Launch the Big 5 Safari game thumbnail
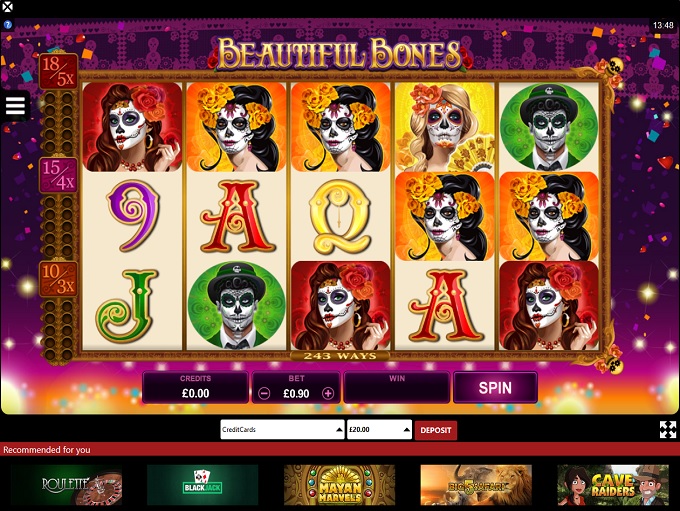The height and width of the screenshot is (511, 680). click(x=476, y=485)
